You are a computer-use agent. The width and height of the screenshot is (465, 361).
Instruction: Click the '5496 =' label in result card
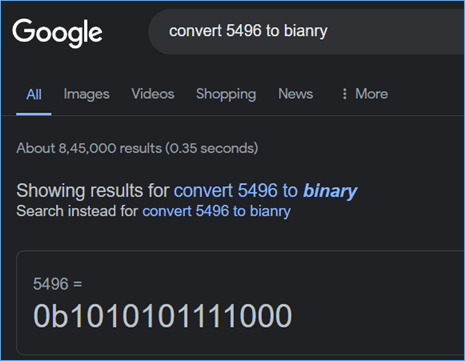57,284
